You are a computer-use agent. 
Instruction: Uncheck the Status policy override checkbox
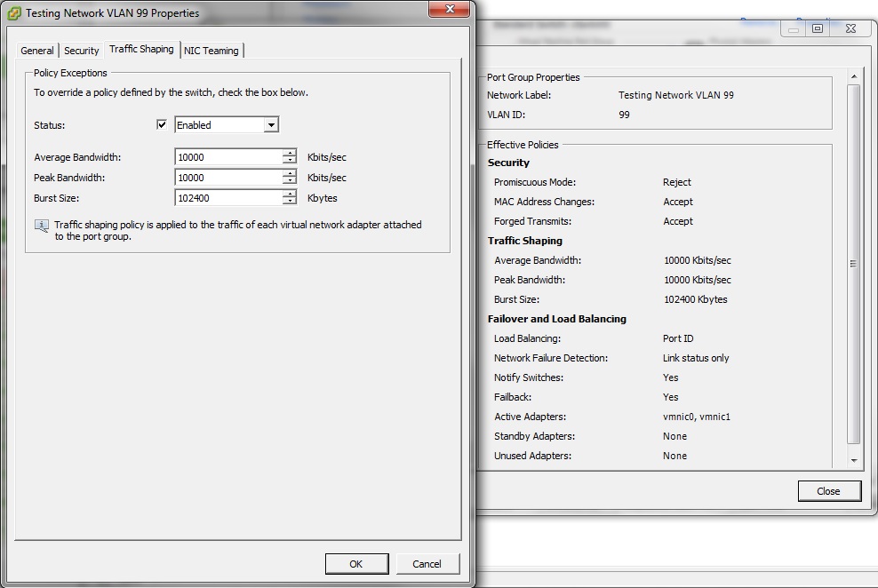pos(163,124)
